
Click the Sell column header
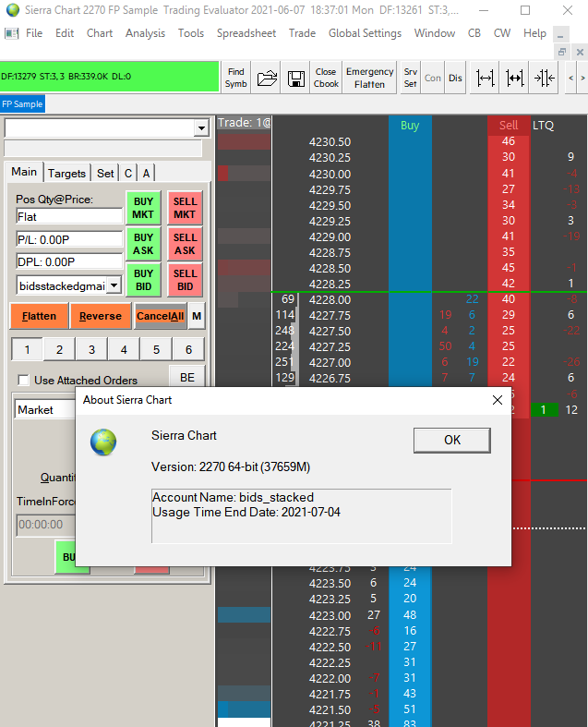point(509,126)
